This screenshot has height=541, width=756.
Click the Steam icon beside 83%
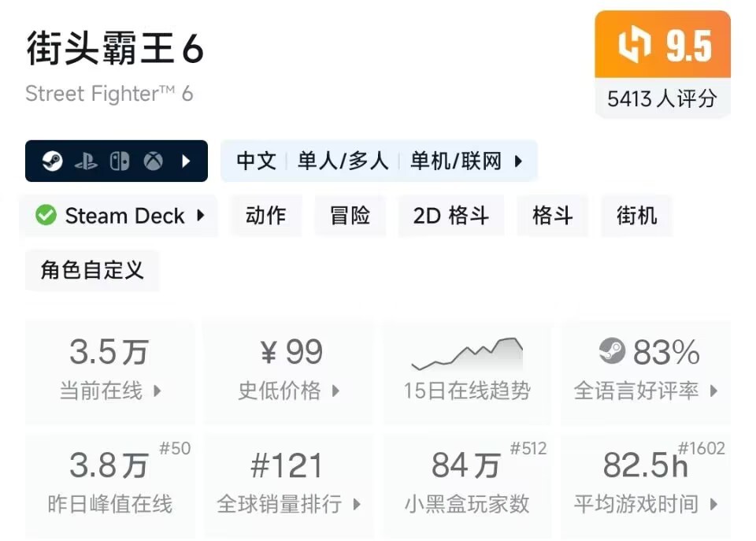pos(612,352)
